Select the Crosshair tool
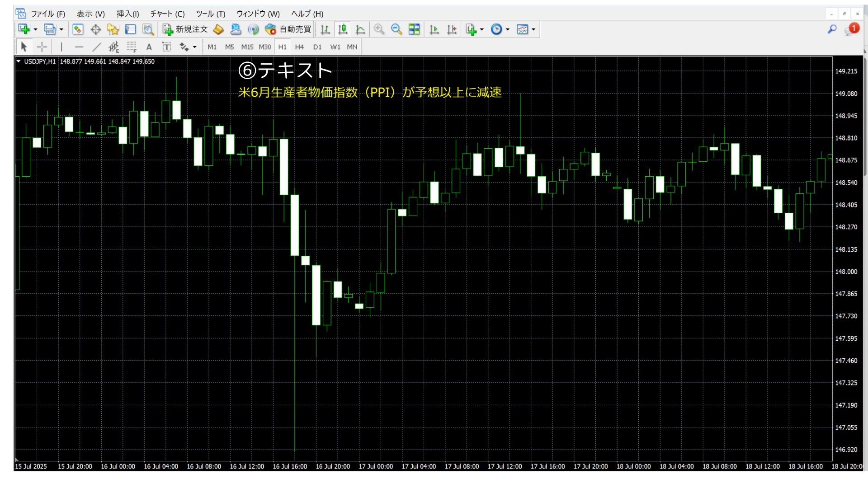The height and width of the screenshot is (488, 868). click(x=42, y=47)
